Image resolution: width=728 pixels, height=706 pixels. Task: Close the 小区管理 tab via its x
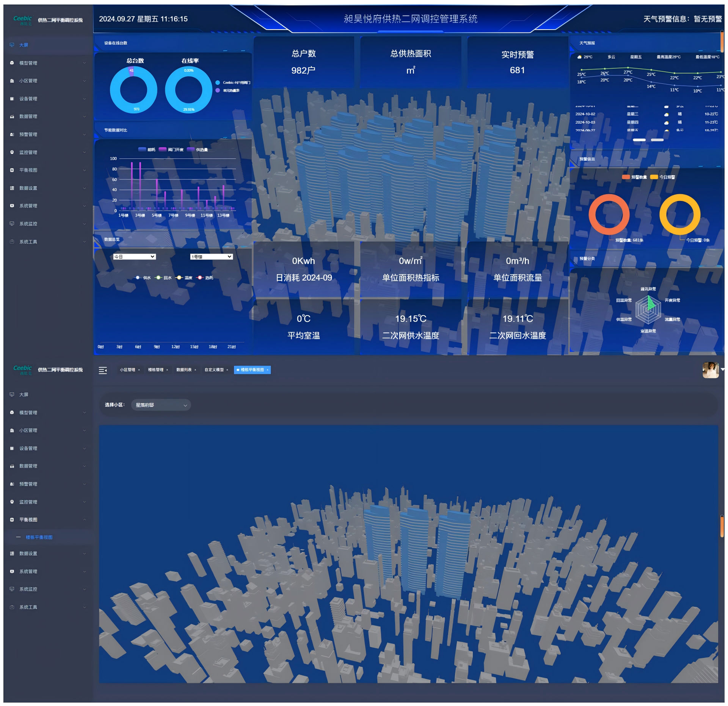tap(139, 370)
